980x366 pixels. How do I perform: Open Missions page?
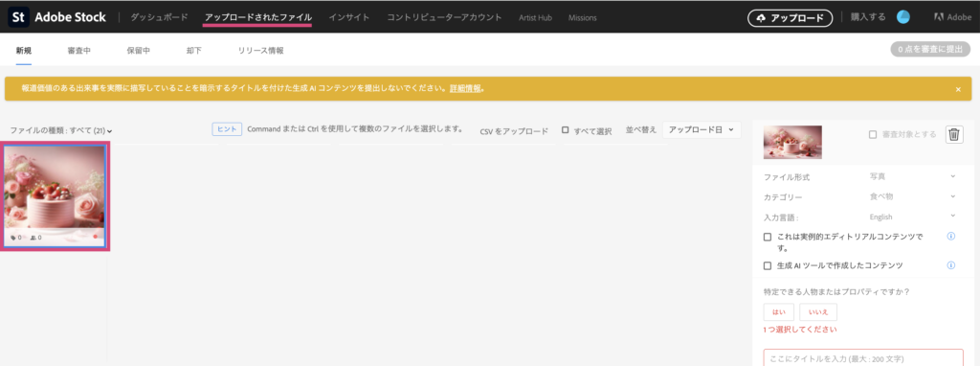pyautogui.click(x=582, y=17)
